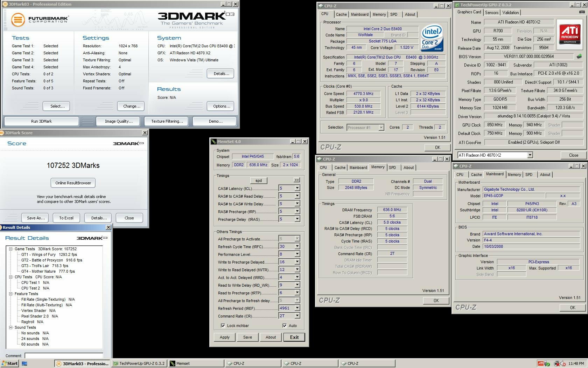Open the SPD tab in top CPU-Z window
Image resolution: width=588 pixels, height=368 pixels.
[394, 14]
